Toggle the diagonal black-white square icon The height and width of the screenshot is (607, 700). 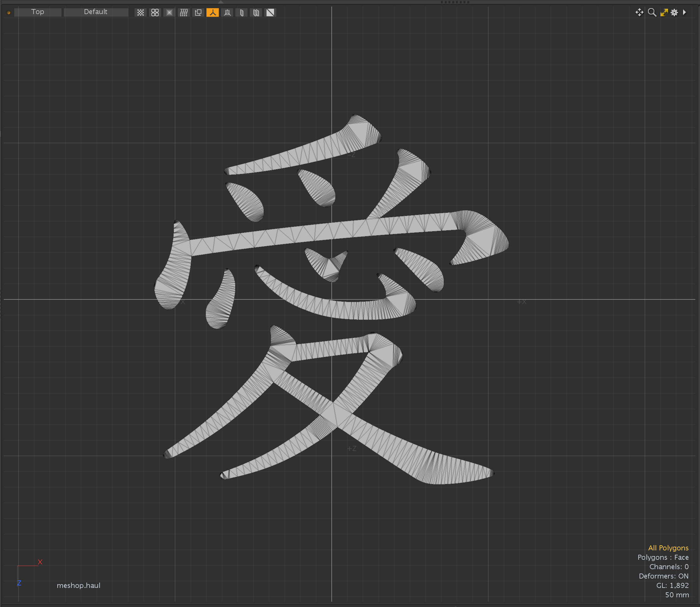pos(270,13)
